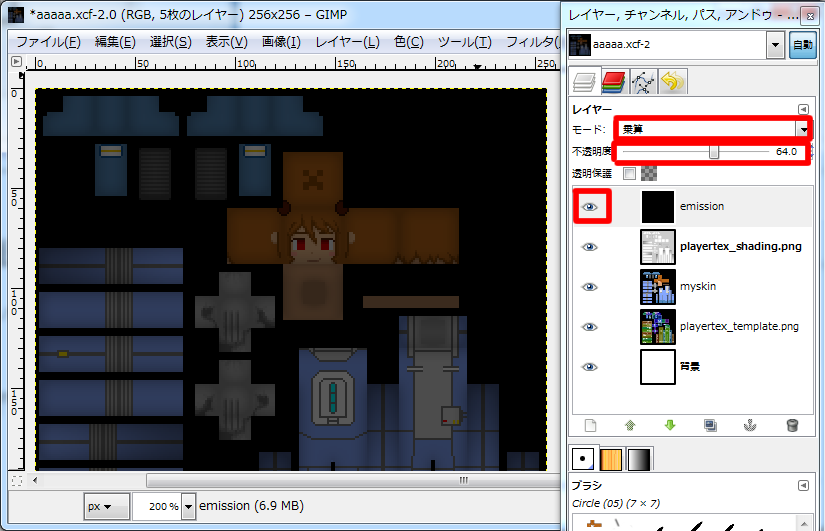Screen dimensions: 825x531
Task: Click the image menu triangle at ruler corner
Action: coord(16,62)
